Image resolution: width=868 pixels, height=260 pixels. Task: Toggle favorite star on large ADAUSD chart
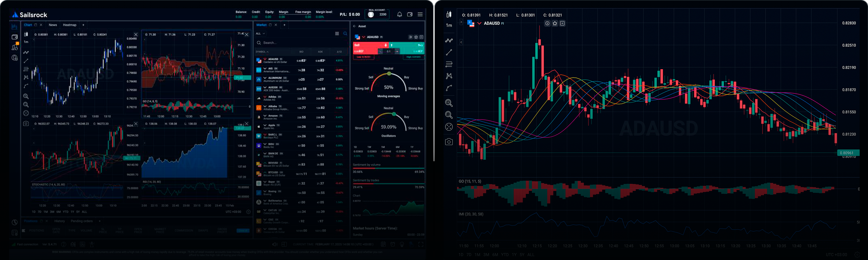pyautogui.click(x=555, y=23)
